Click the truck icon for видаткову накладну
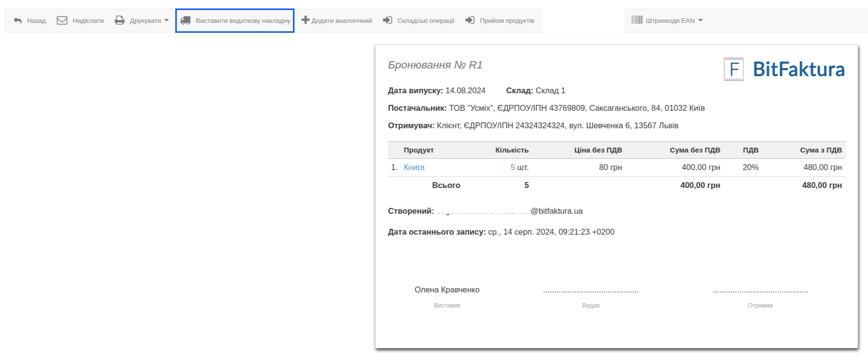This screenshot has width=868, height=358. click(185, 20)
